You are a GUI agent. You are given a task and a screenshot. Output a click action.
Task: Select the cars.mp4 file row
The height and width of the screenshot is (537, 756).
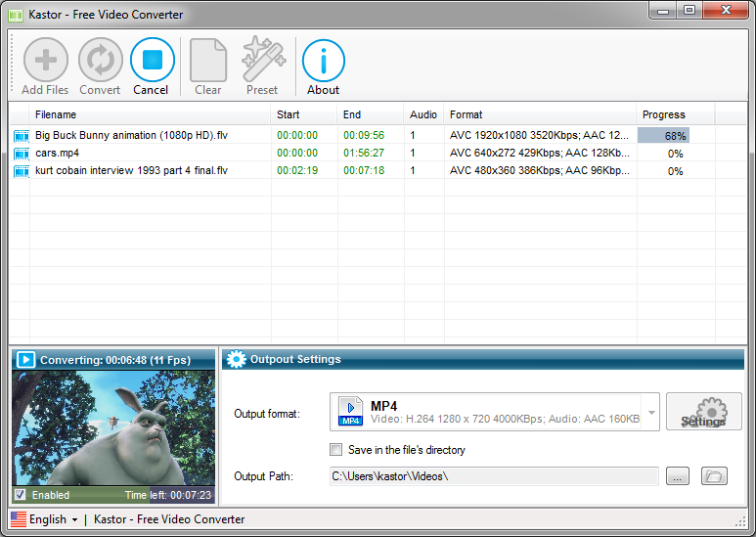(x=378, y=153)
